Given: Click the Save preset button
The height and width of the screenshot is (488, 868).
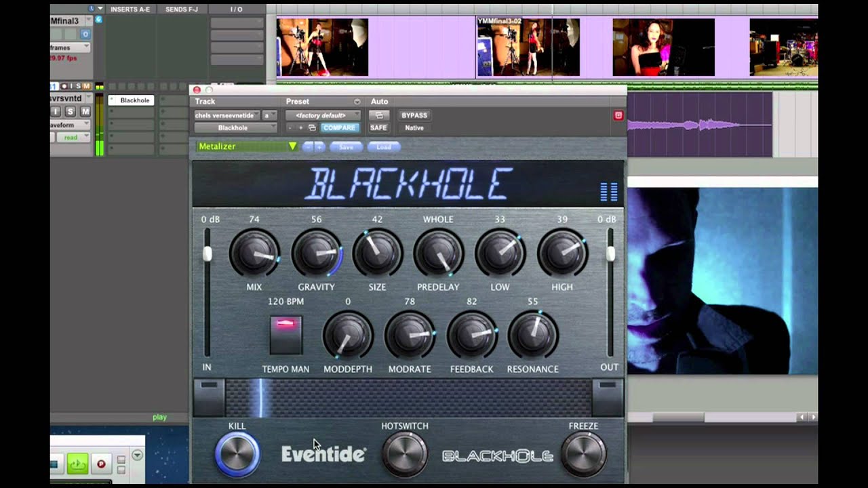Looking at the screenshot, I should [347, 146].
